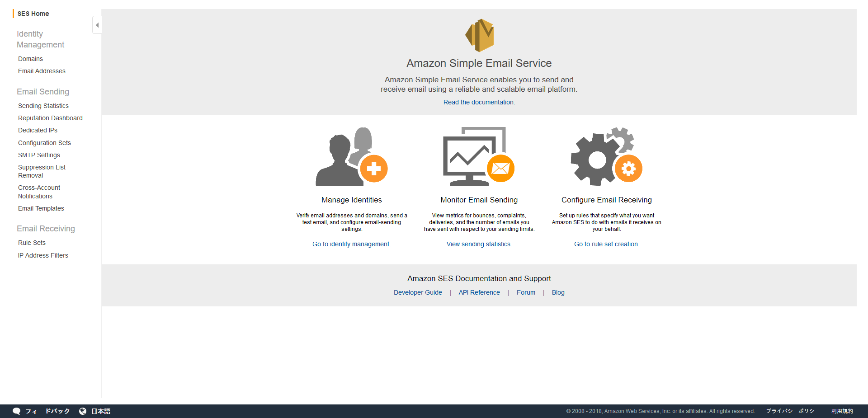Open Cross-Account Notifications
This screenshot has height=418, width=868.
pos(39,192)
